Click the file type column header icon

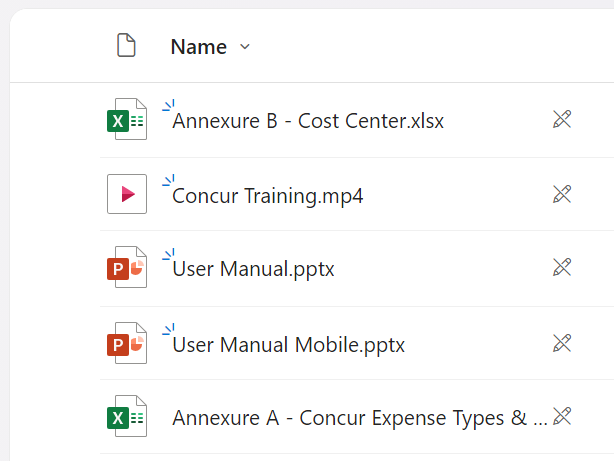click(x=126, y=46)
